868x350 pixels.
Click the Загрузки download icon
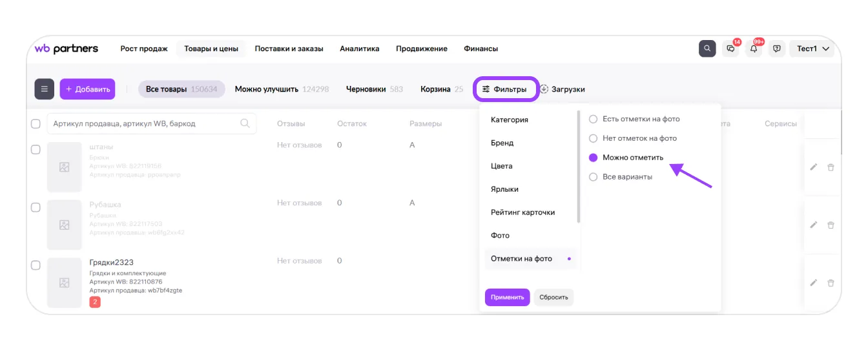coord(544,89)
